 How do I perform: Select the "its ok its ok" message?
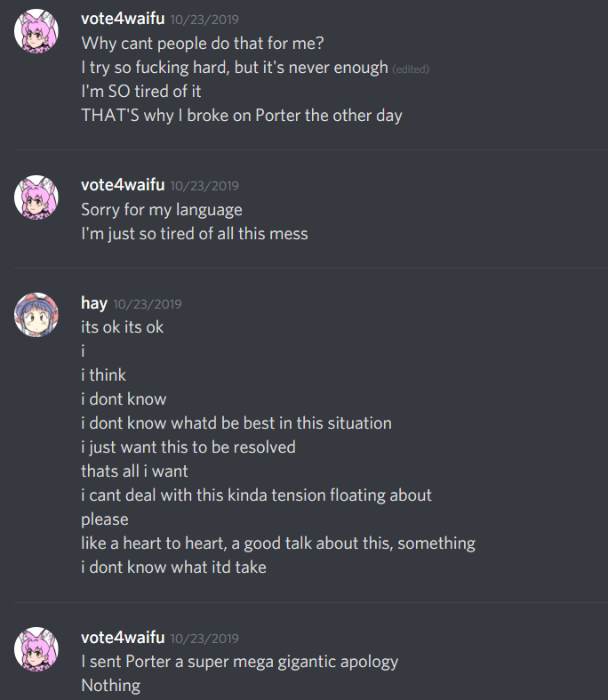[123, 327]
